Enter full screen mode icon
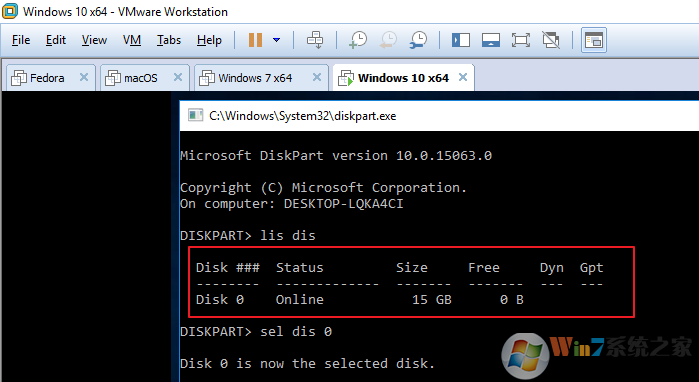The width and height of the screenshot is (699, 382). pyautogui.click(x=521, y=40)
